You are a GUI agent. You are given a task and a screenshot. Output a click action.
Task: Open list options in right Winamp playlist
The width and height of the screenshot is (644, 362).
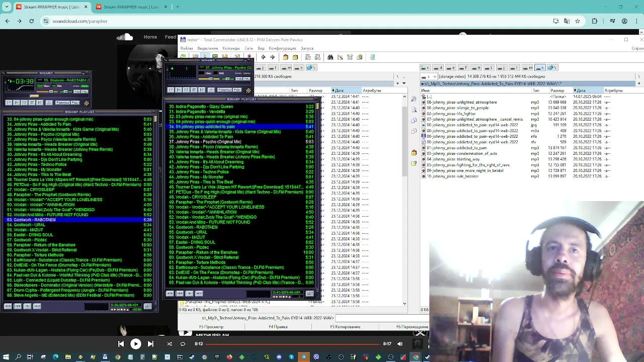pos(310,293)
